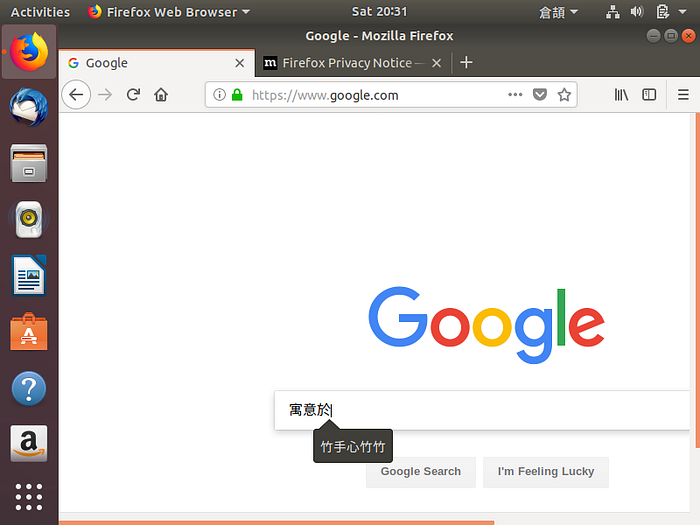Open the Firefox hamburger menu

click(683, 95)
